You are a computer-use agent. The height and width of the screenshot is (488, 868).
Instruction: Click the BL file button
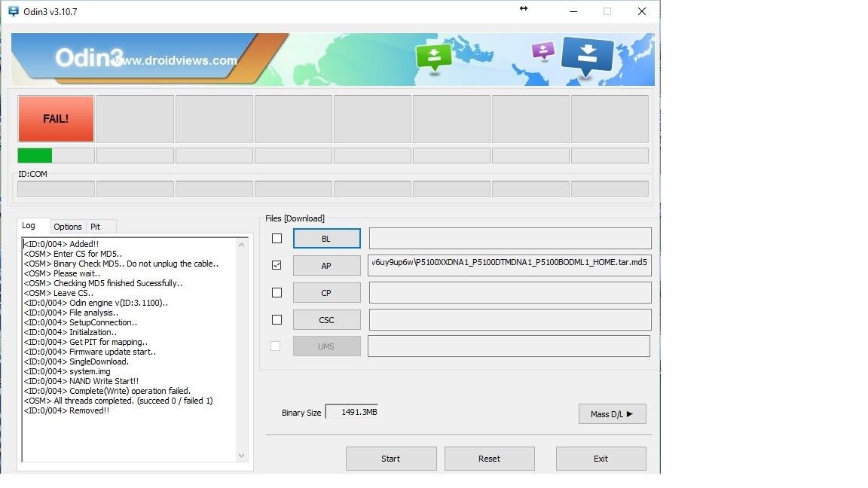pos(326,239)
